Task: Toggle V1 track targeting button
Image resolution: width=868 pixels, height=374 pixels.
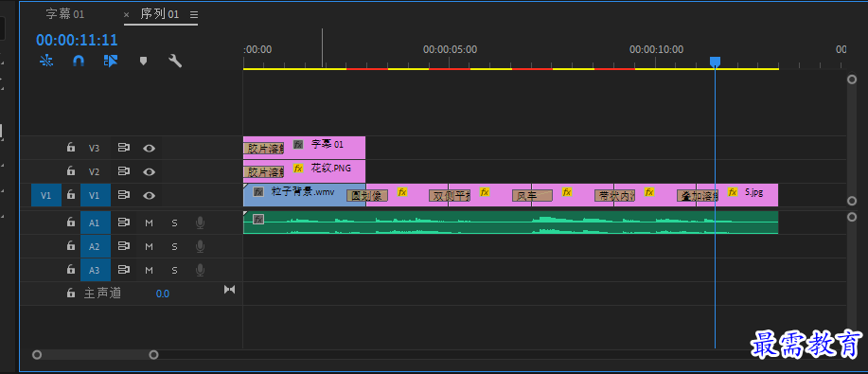Action: point(96,195)
